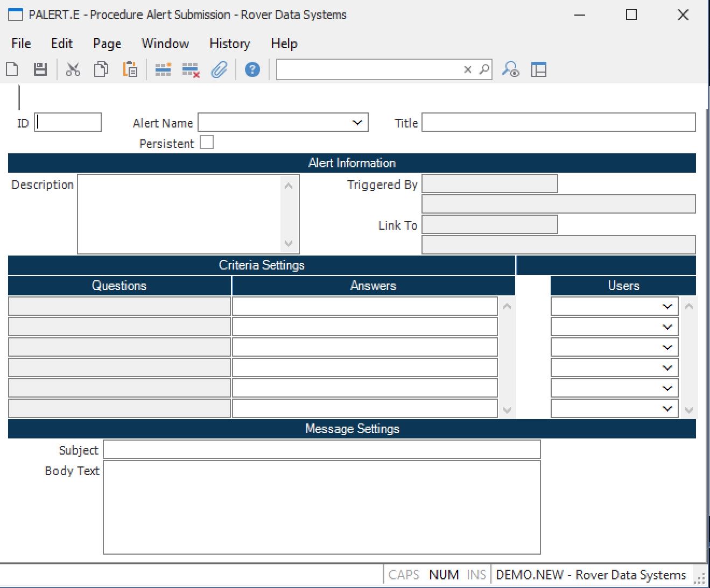Viewport: 710px width, 588px height.
Task: Expand the Alert Name dropdown
Action: pyautogui.click(x=357, y=123)
